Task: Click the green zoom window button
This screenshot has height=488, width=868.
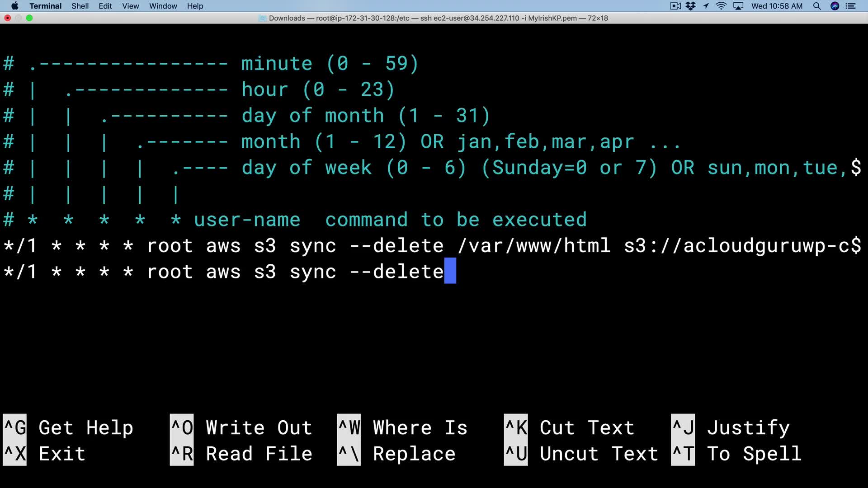Action: [x=29, y=18]
